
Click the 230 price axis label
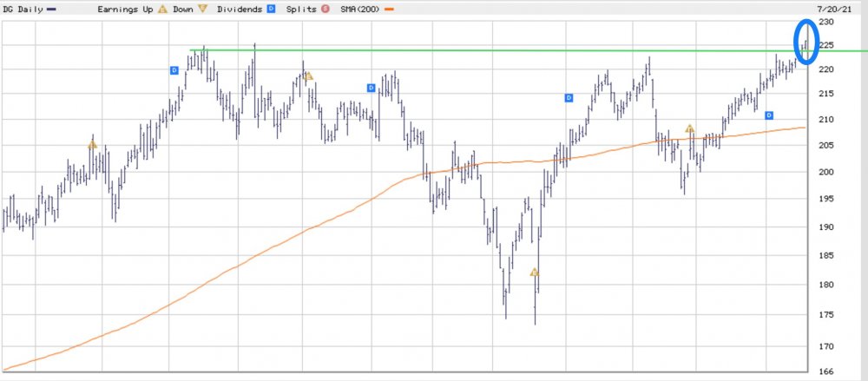tap(825, 22)
